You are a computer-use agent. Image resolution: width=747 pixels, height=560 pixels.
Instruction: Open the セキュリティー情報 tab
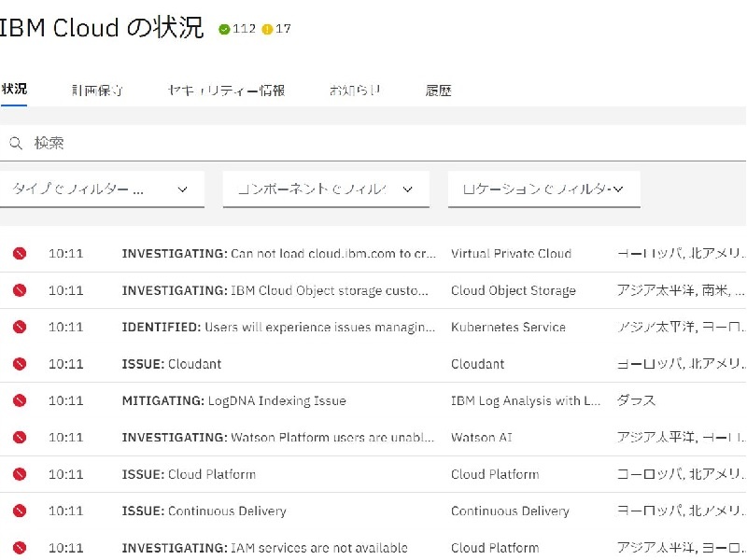pos(226,91)
